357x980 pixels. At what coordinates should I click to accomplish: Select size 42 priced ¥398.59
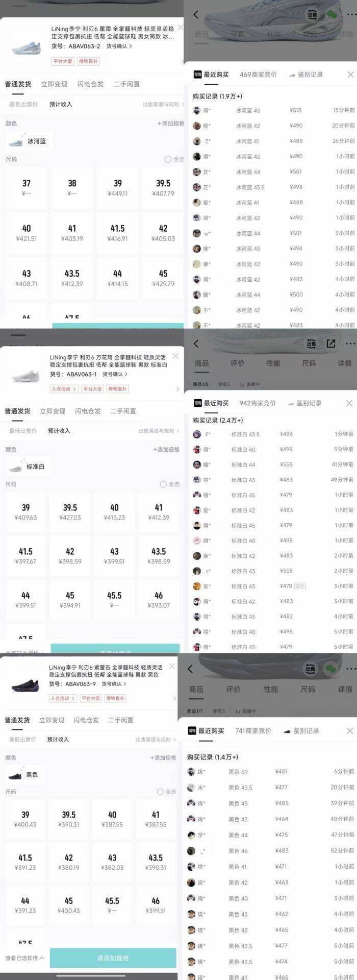[x=70, y=556]
